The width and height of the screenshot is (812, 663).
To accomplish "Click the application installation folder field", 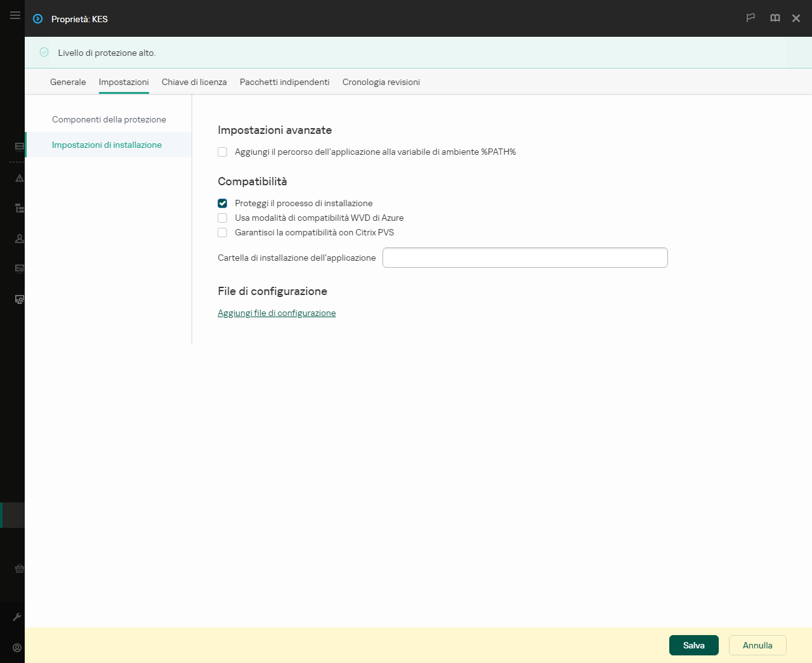I will click(x=525, y=258).
